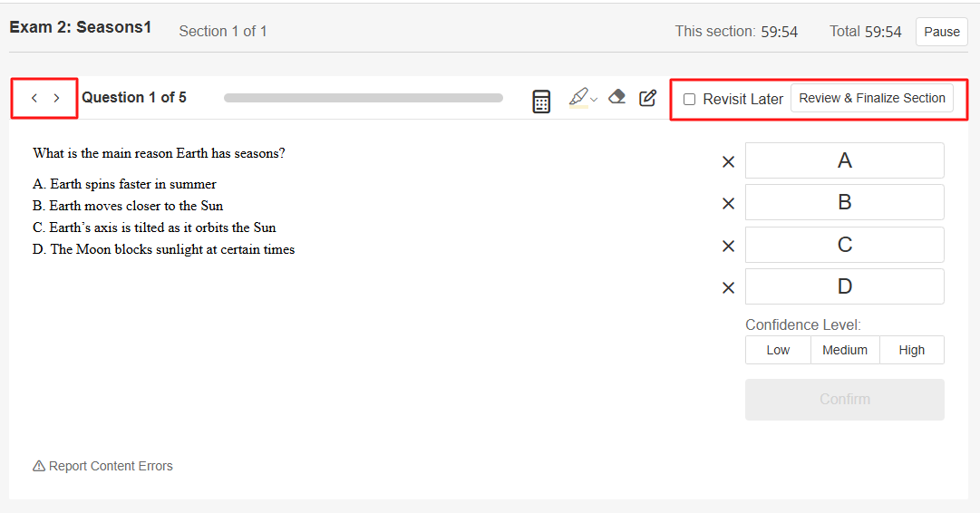Cross out answer choice A
The width and height of the screenshot is (980, 513).
(x=728, y=162)
